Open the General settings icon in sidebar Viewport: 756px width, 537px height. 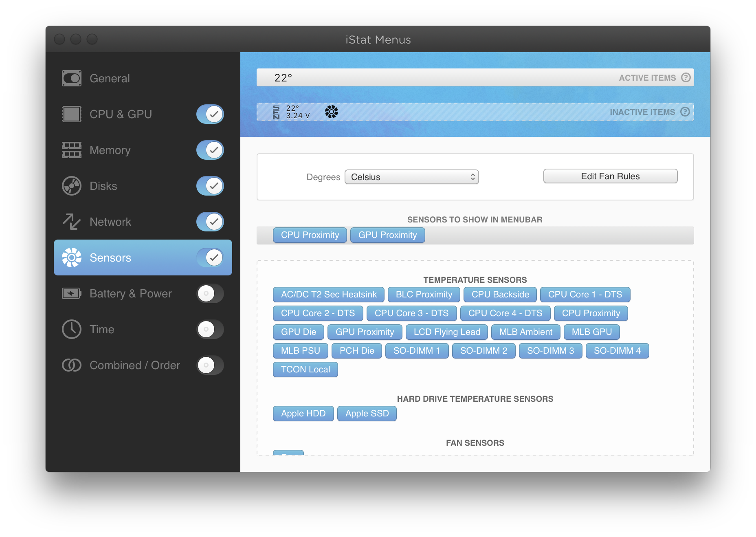pyautogui.click(x=72, y=78)
